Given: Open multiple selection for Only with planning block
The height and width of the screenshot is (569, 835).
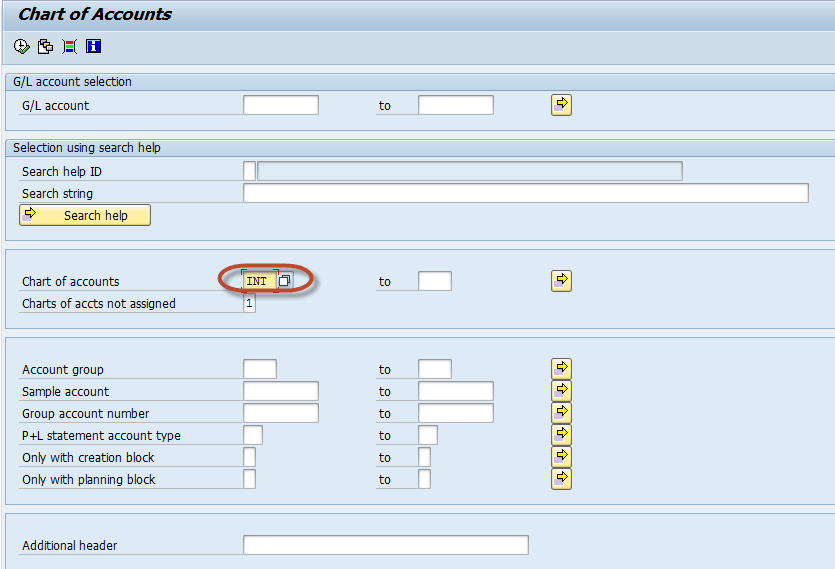Looking at the screenshot, I should pos(561,479).
